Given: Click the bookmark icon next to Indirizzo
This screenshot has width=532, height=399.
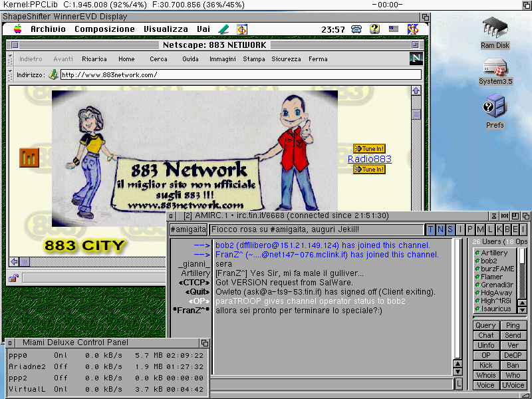Looking at the screenshot, I should [53, 74].
